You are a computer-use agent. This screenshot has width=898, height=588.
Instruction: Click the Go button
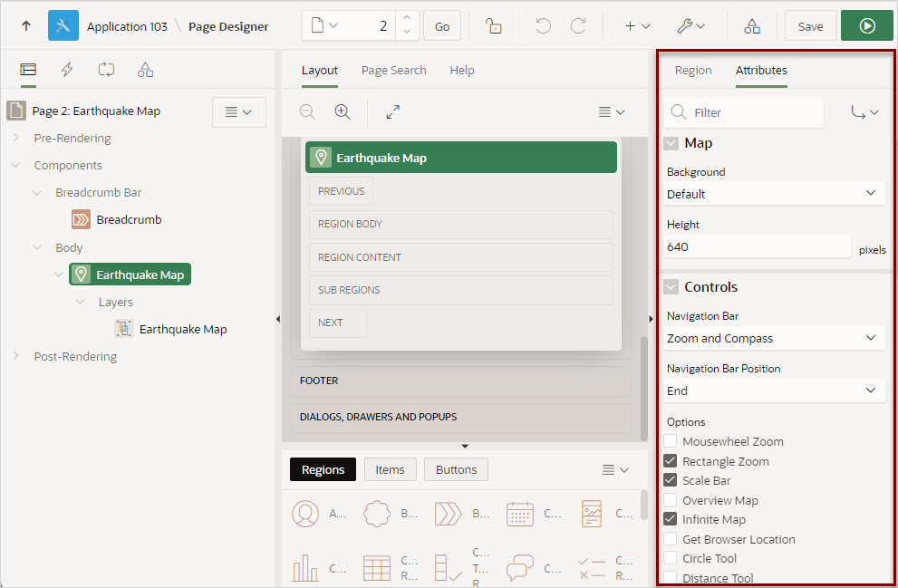(x=441, y=25)
